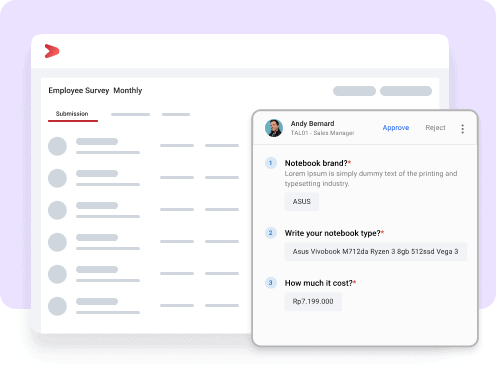
Task: Select the ASUS answer chip
Action: [x=302, y=202]
